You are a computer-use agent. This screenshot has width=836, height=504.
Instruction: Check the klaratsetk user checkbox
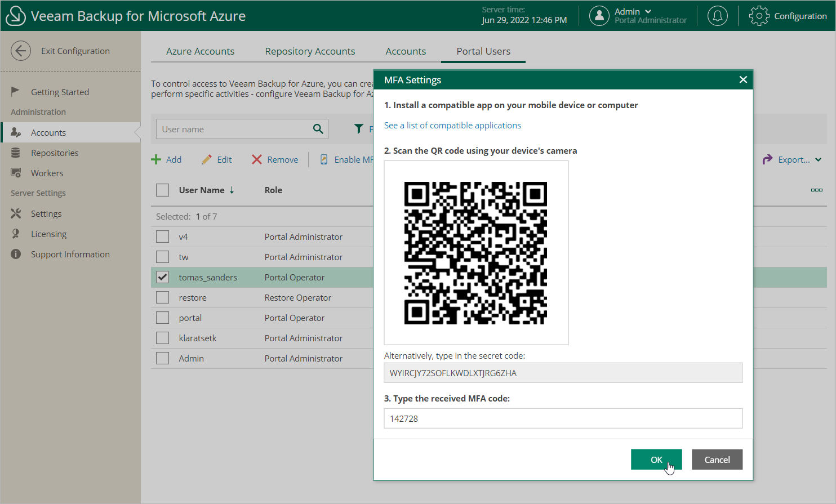coord(163,338)
